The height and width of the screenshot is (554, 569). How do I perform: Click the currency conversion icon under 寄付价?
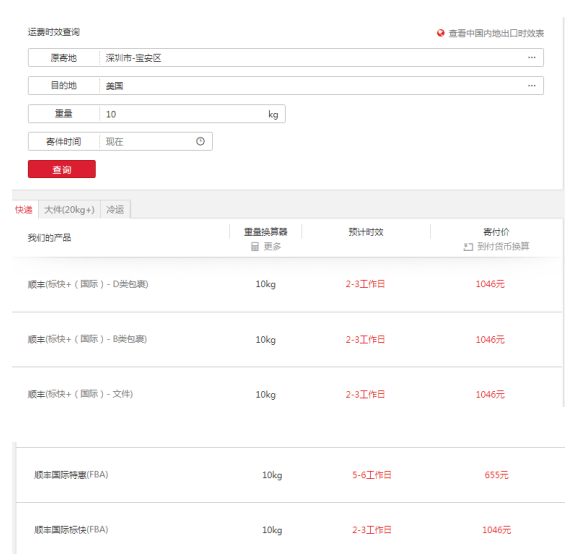coord(468,247)
